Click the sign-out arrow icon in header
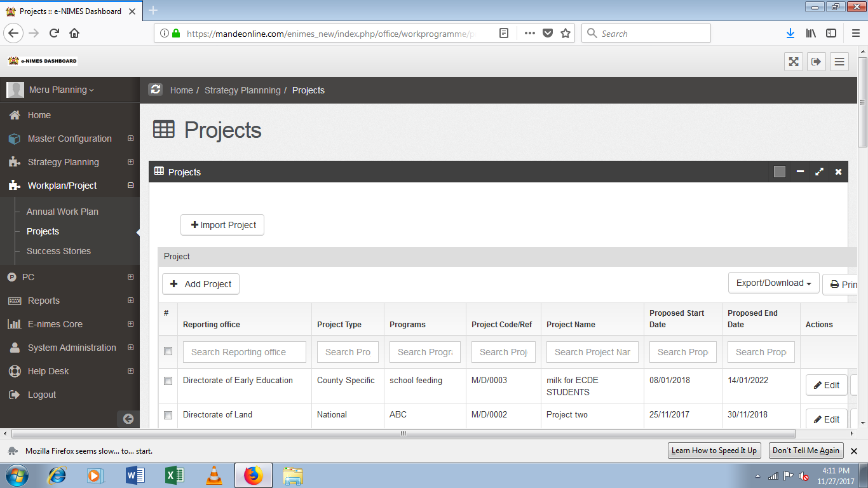The width and height of the screenshot is (868, 488). click(817, 62)
